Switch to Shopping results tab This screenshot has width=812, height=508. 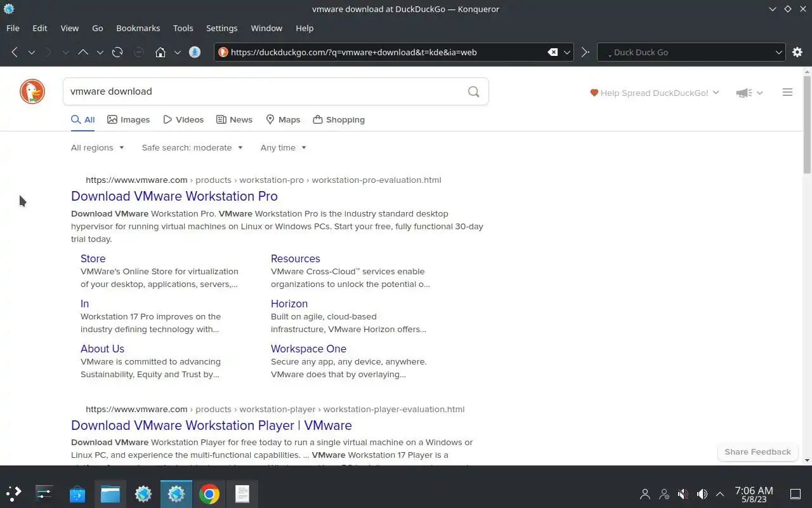pyautogui.click(x=339, y=119)
